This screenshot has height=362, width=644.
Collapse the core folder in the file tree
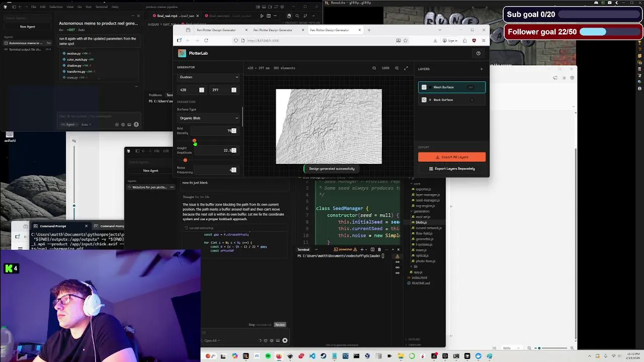point(417,184)
